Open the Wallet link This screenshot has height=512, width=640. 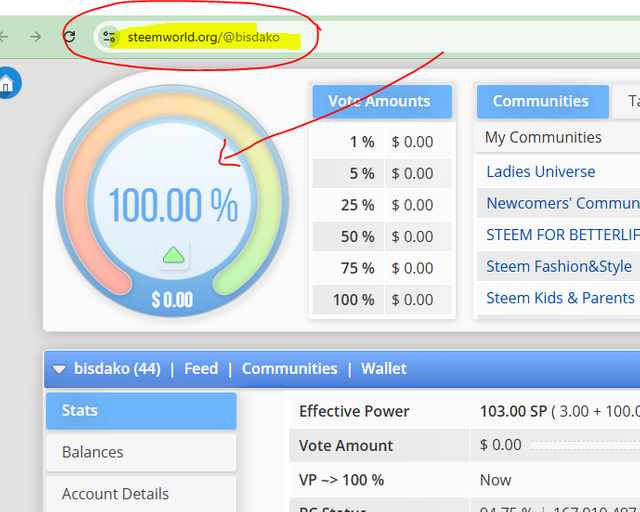(384, 369)
